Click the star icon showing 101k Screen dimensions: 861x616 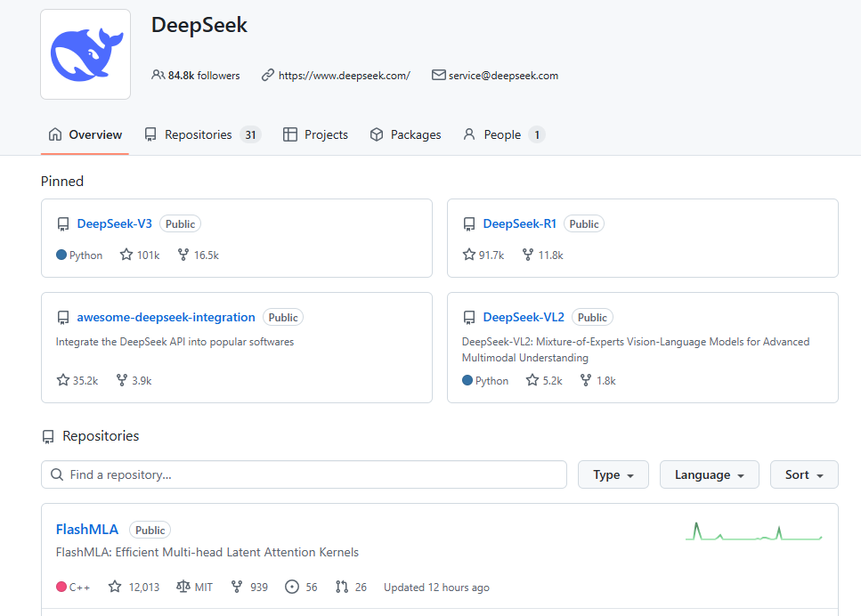[126, 255]
